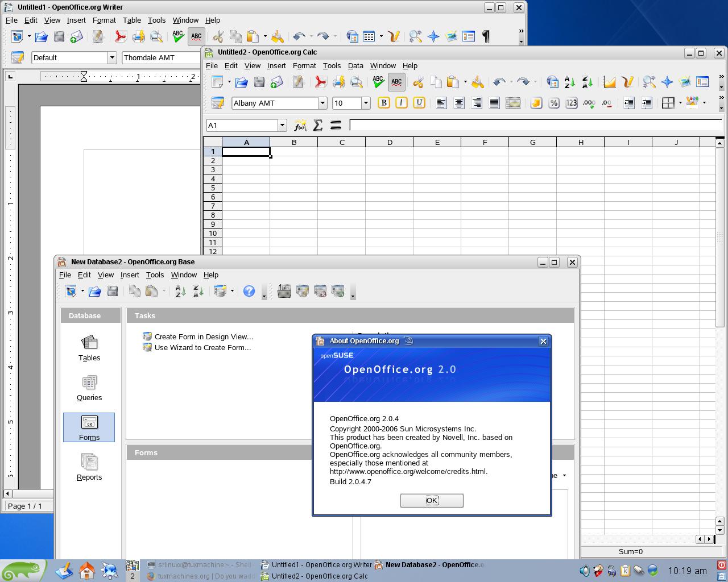Click the Hyperlink icon in Calc toolbar

552,82
